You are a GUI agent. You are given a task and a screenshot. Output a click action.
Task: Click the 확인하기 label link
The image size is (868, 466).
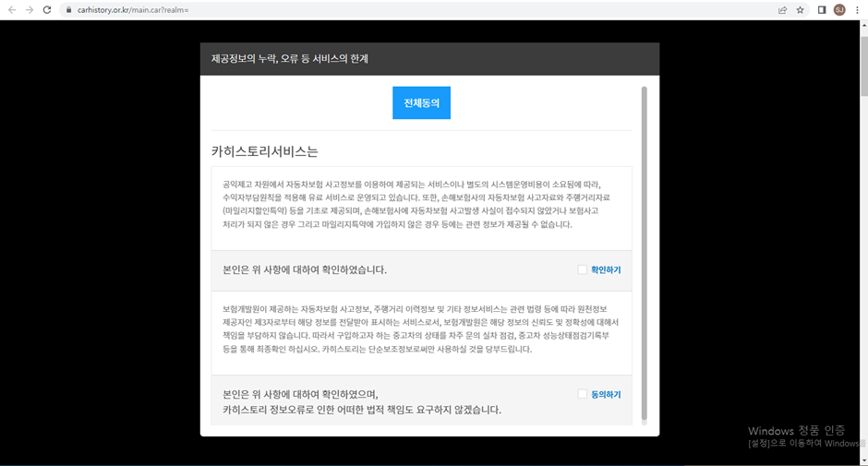[606, 270]
